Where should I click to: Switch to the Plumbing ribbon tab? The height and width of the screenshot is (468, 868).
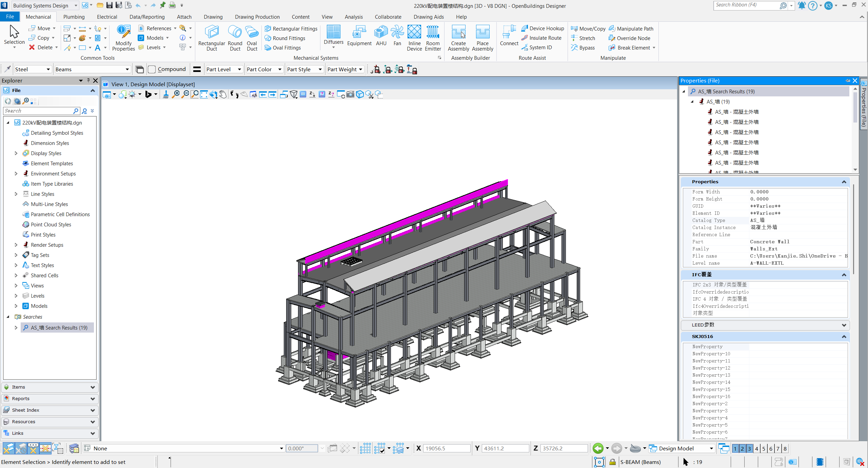click(x=74, y=17)
